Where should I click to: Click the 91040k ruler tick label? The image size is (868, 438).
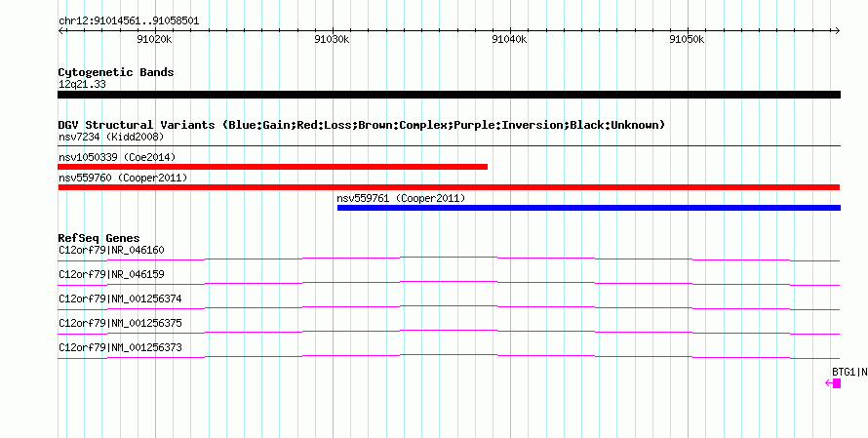(x=510, y=39)
